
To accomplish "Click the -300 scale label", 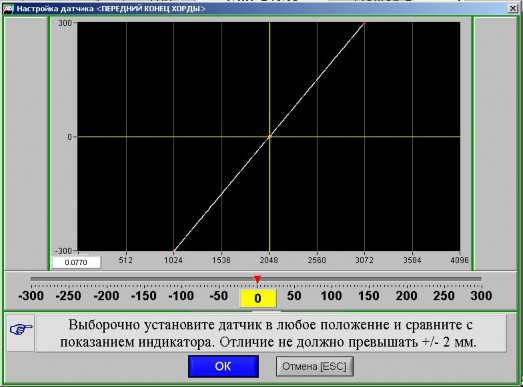I will click(31, 296).
